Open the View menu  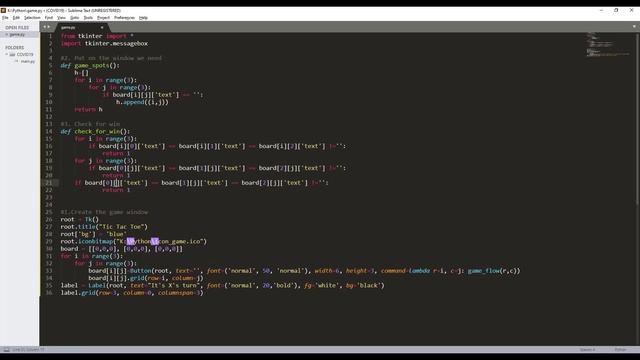tap(61, 18)
